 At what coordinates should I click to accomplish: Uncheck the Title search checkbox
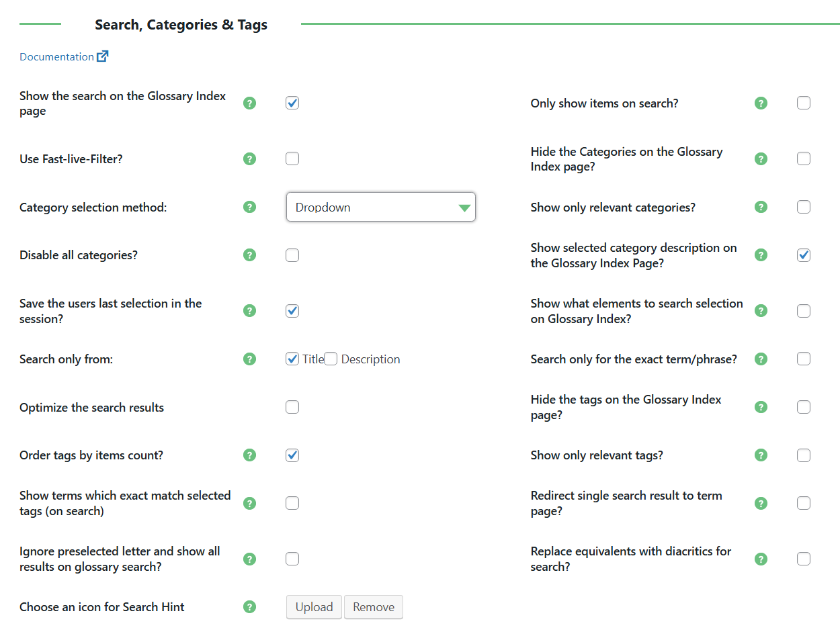click(292, 359)
